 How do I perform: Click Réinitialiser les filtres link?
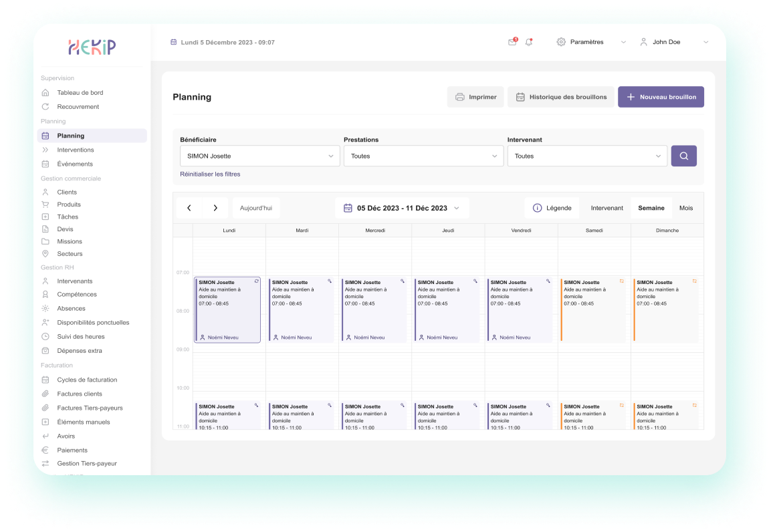click(x=210, y=174)
